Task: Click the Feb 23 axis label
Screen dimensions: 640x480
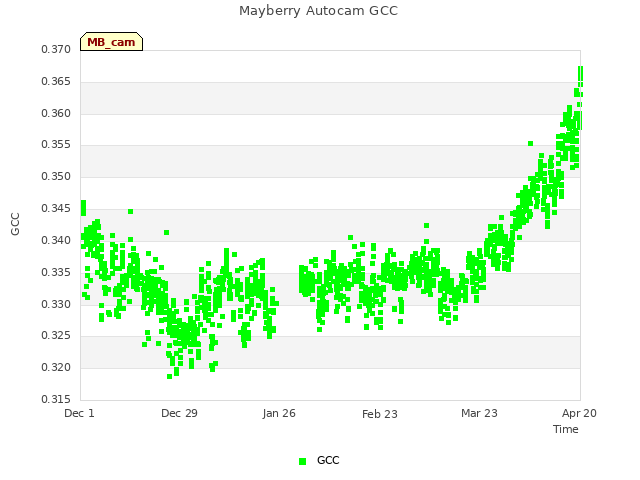Action: [x=380, y=414]
